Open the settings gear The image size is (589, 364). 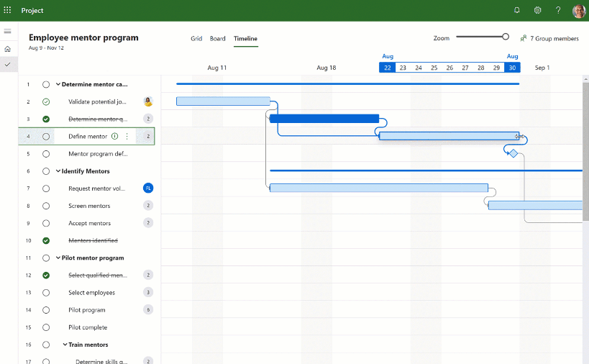[537, 10]
